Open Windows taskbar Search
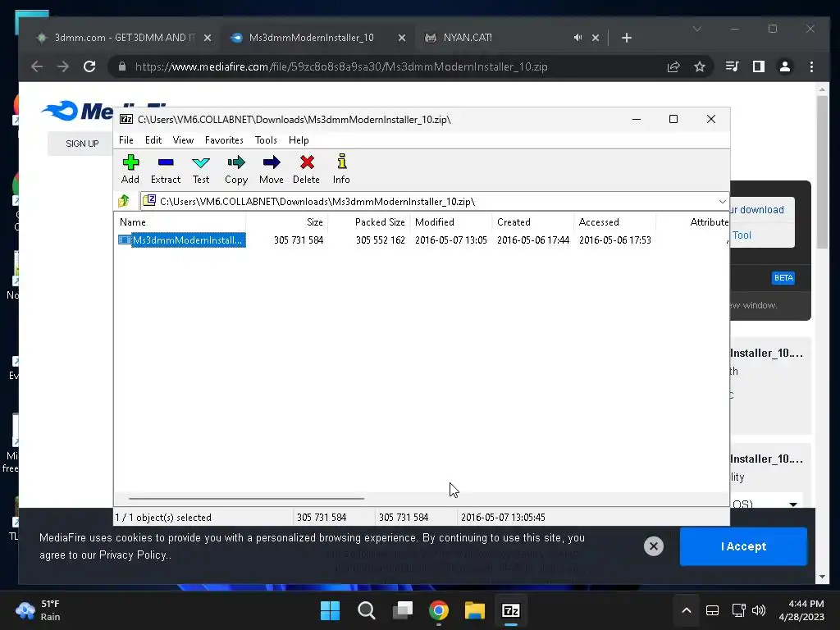This screenshot has height=630, width=840. click(x=367, y=610)
